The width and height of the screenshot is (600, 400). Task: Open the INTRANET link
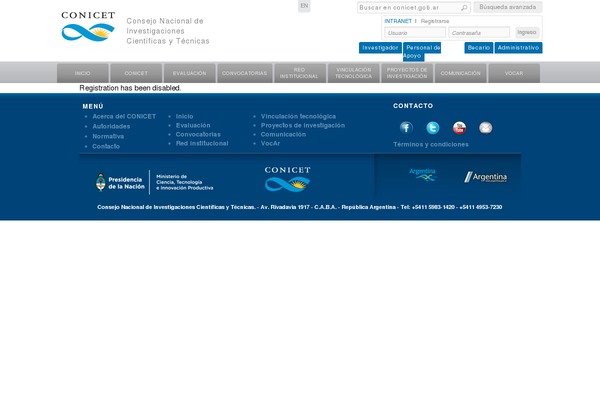(398, 21)
